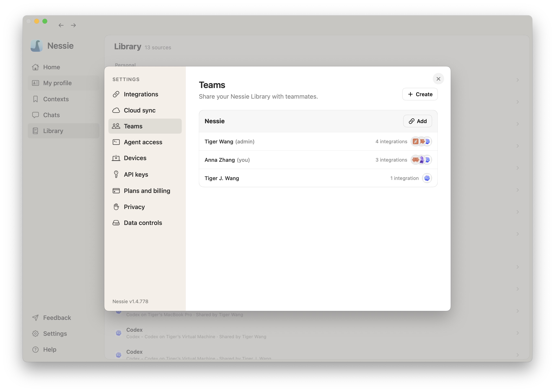
Task: Click the Data controls drive icon
Action: click(x=116, y=223)
